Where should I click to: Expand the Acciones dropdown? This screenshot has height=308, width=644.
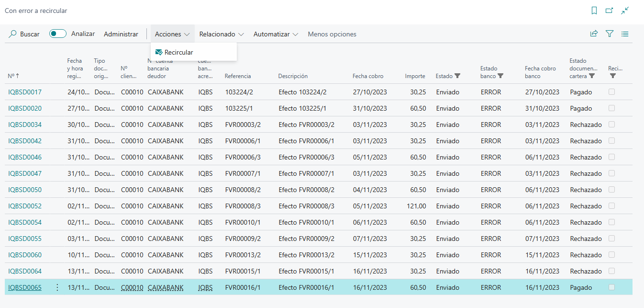pyautogui.click(x=172, y=34)
